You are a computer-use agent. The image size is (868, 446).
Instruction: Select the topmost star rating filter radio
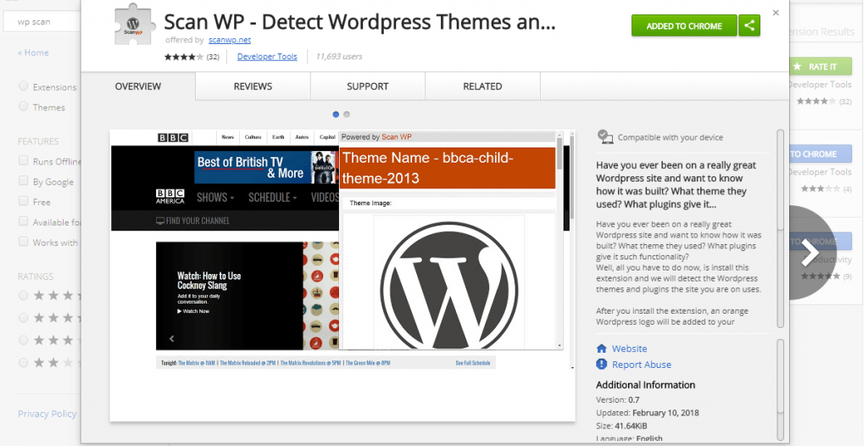click(23, 295)
